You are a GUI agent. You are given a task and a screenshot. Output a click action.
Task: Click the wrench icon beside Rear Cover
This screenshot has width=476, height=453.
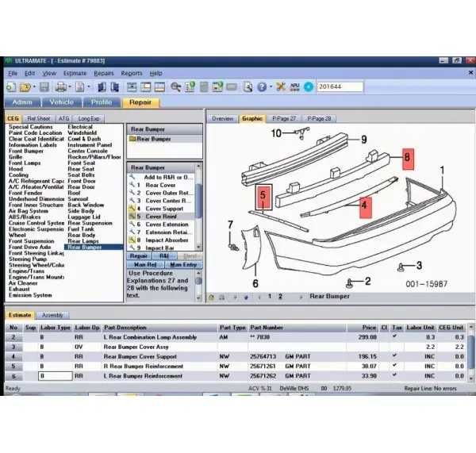[132, 185]
